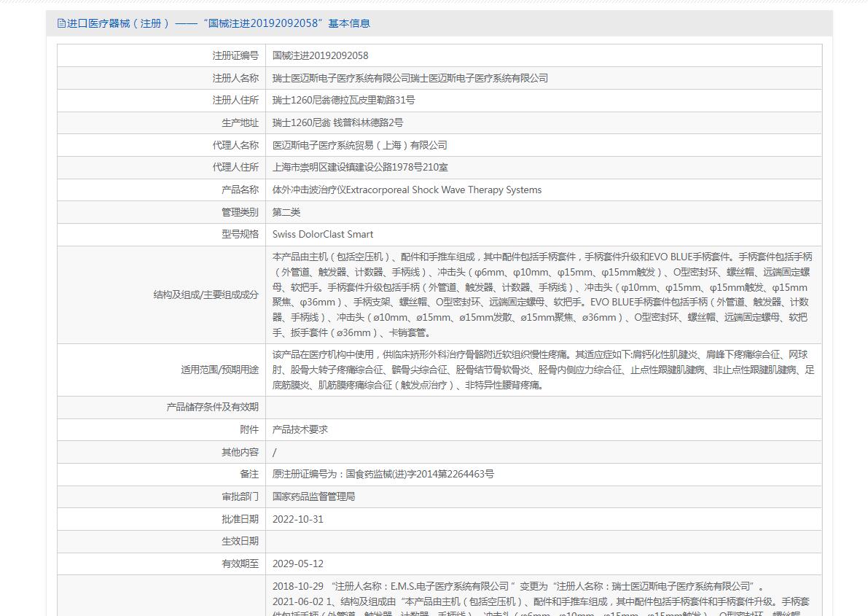Click the remark with original number 2014第2264463号
This screenshot has width=868, height=616.
coord(383,474)
